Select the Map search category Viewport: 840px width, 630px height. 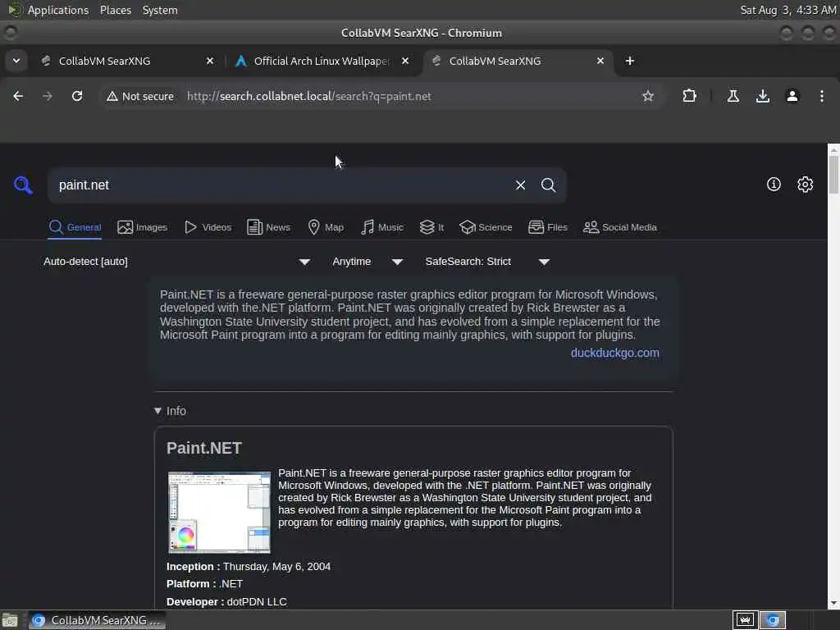tap(326, 227)
